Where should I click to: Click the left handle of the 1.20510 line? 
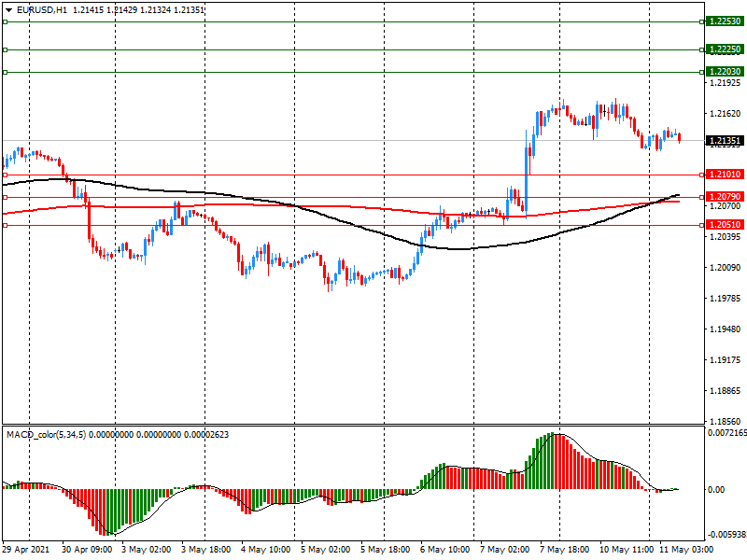click(x=5, y=225)
